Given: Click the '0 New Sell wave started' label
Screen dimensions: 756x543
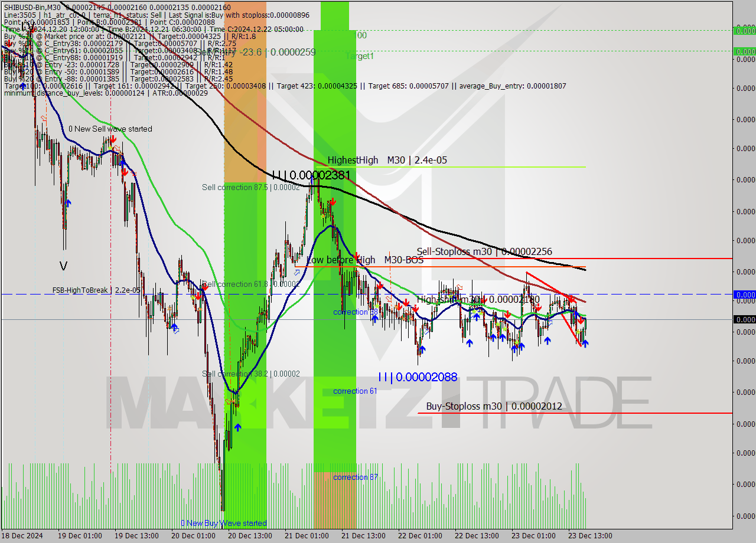Looking at the screenshot, I should point(110,129).
